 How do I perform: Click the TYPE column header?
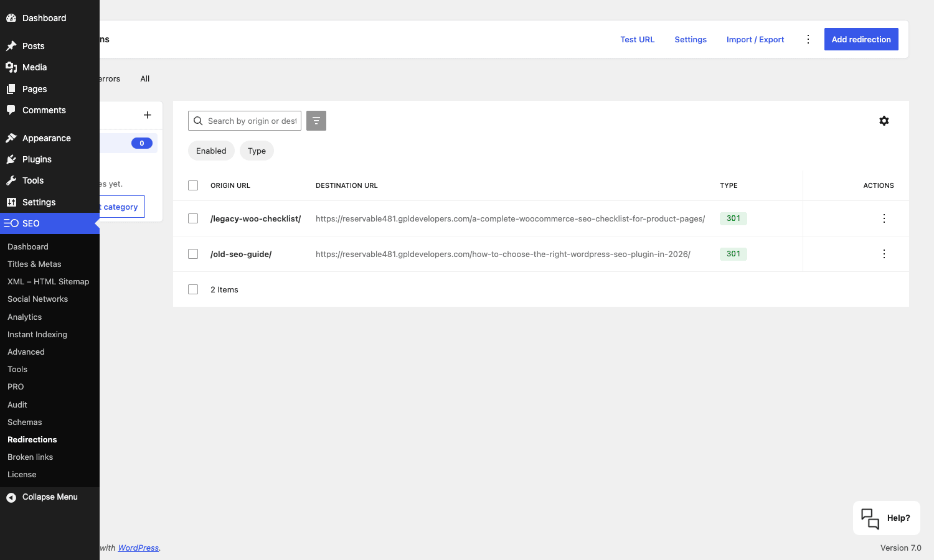click(729, 185)
